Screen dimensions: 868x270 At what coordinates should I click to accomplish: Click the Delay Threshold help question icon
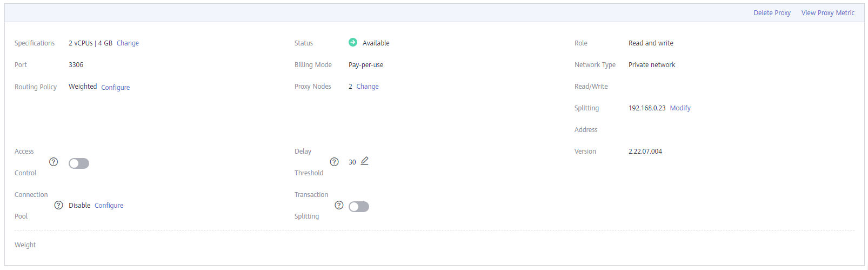coord(335,162)
